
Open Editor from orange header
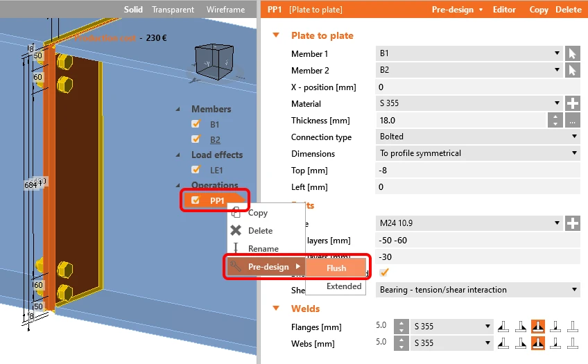pyautogui.click(x=504, y=10)
